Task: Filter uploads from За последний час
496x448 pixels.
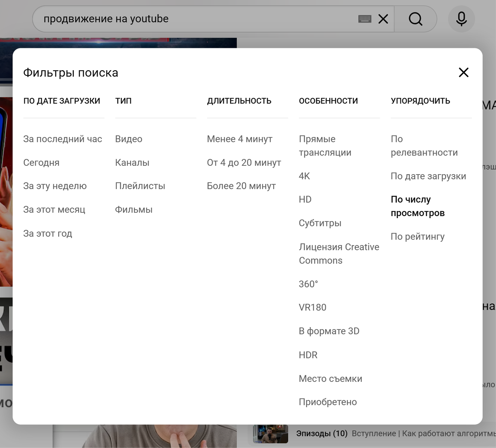Action: (x=63, y=139)
